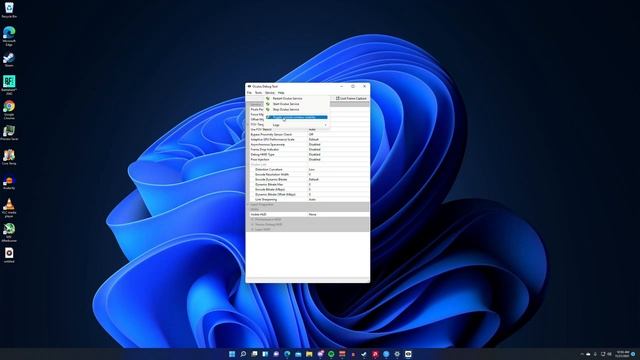Open Distortion Curvature Low dropdown
Image resolution: width=640 pixels, height=360 pixels.
pyautogui.click(x=338, y=169)
